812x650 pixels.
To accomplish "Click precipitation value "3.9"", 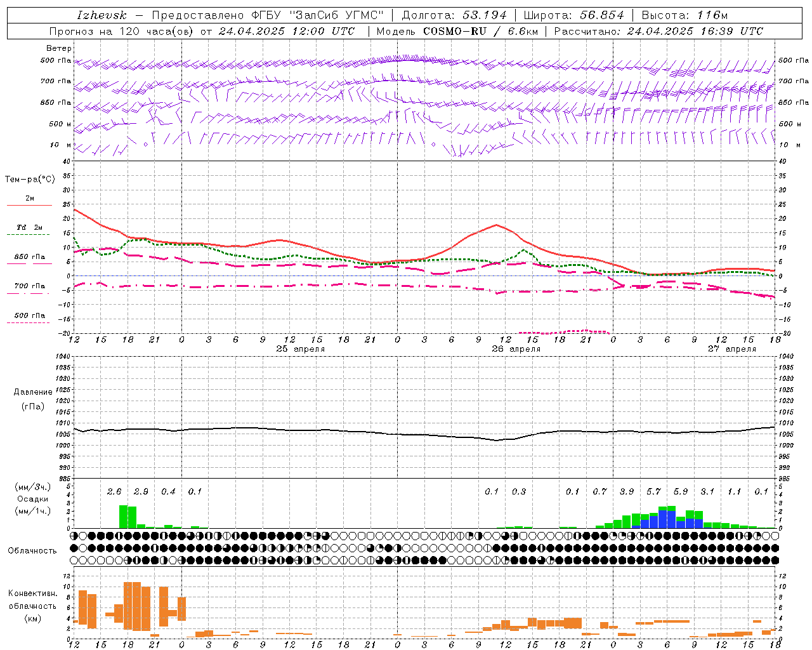I will (627, 492).
